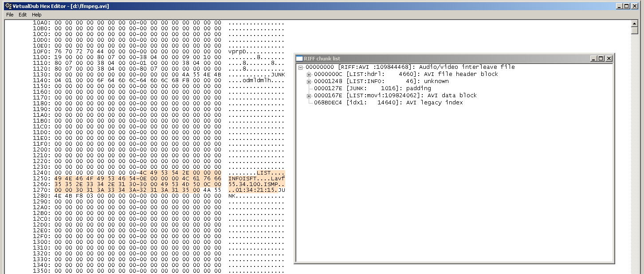Open the File menu

click(10, 15)
